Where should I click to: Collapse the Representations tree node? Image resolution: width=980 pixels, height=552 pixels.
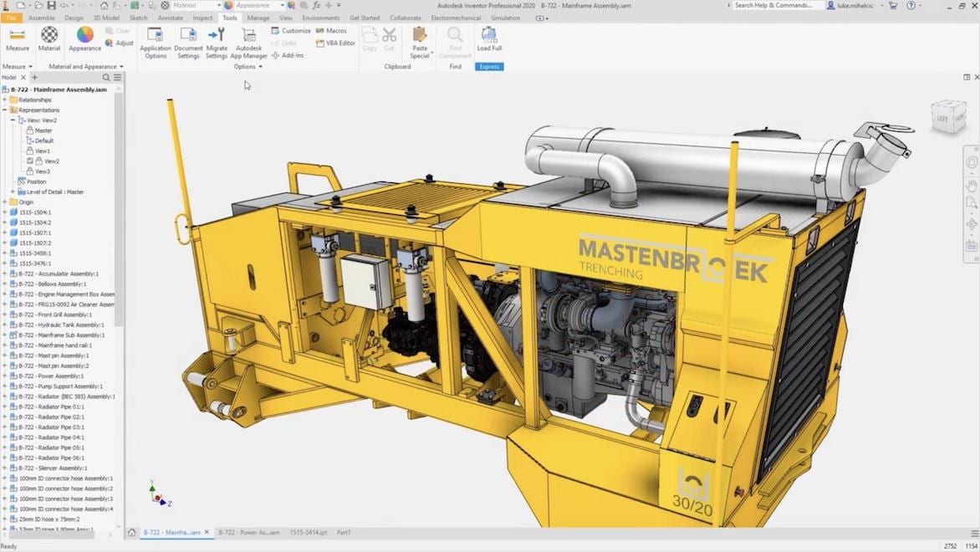[4, 110]
